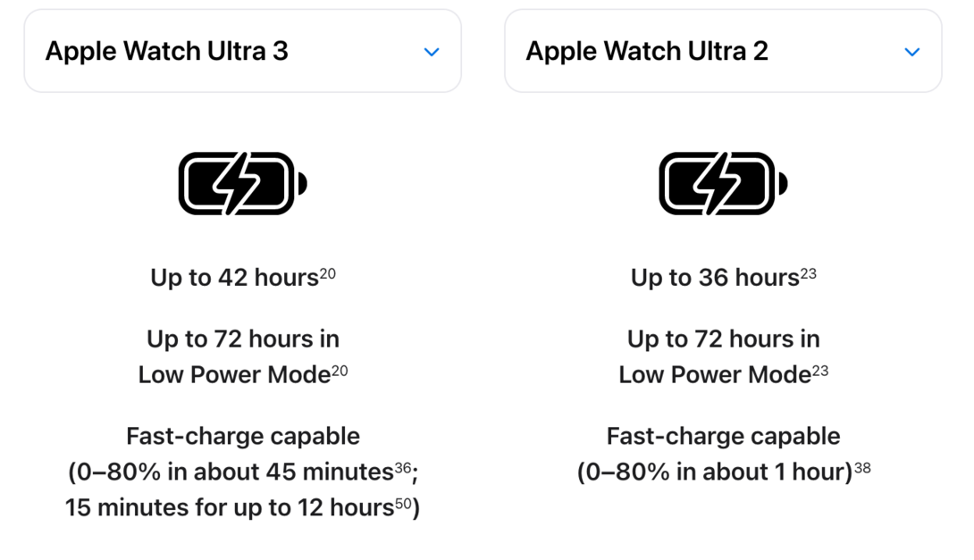The width and height of the screenshot is (974, 560).
Task: Click the chevron beside Apple Watch Ultra 2
Action: coord(911,52)
